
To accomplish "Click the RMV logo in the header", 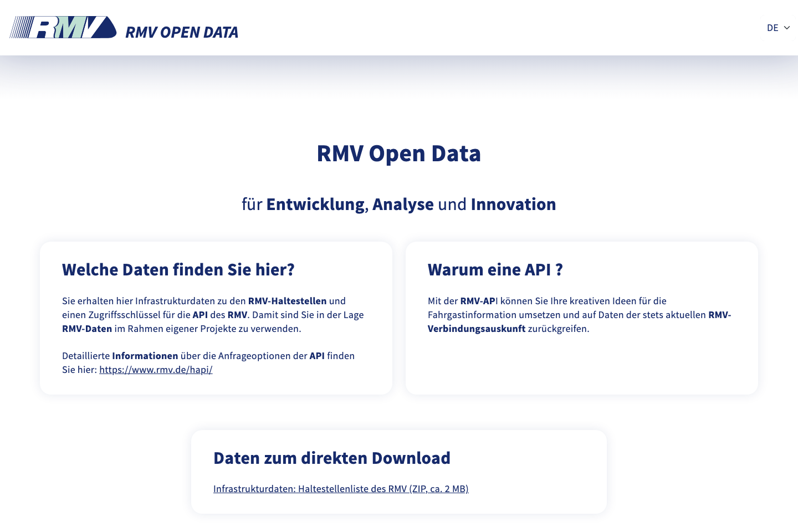I will (x=63, y=27).
